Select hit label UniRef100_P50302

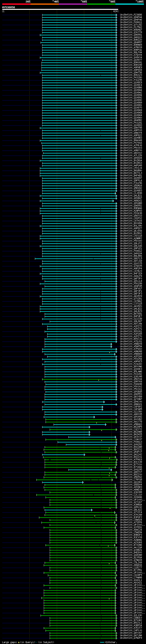tap(131, 387)
